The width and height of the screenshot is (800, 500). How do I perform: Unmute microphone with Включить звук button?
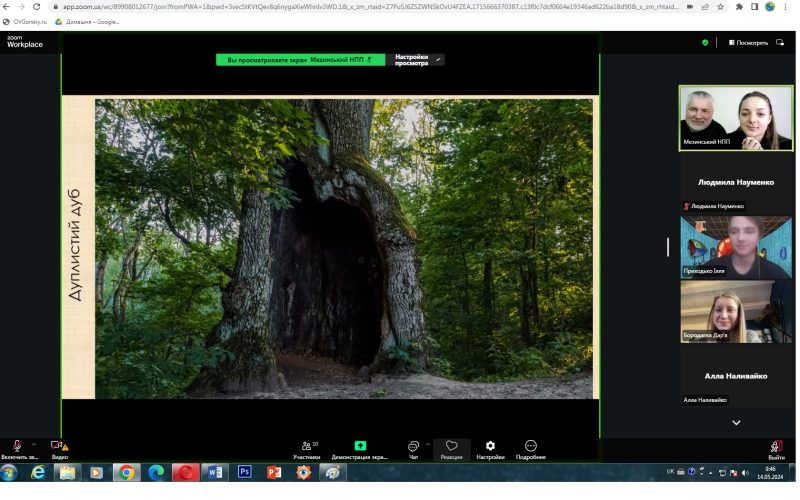click(x=16, y=447)
